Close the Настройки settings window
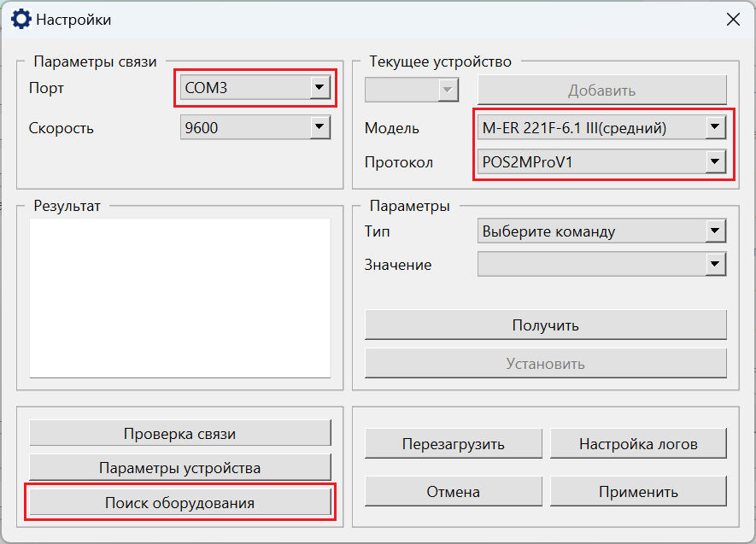This screenshot has height=544, width=756. [x=732, y=19]
